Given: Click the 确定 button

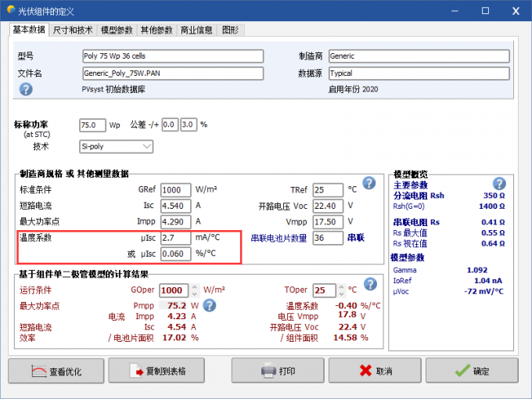Looking at the screenshot, I should [x=472, y=371].
